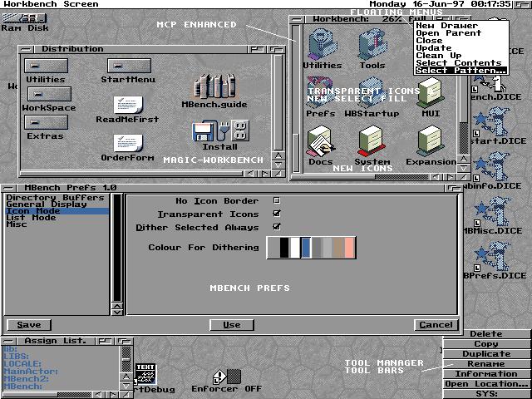Toggle Dither Selected Always checkbox
Image resolution: width=532 pixels, height=399 pixels.
(x=277, y=227)
